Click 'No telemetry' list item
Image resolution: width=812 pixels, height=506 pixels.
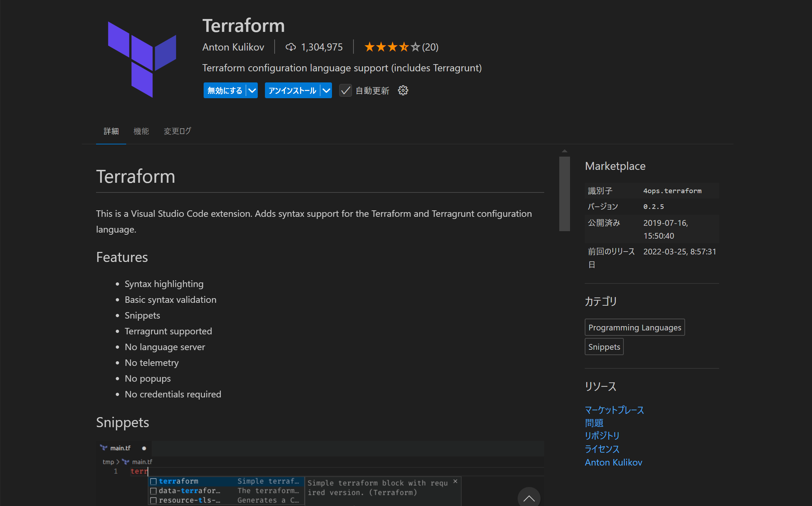152,363
